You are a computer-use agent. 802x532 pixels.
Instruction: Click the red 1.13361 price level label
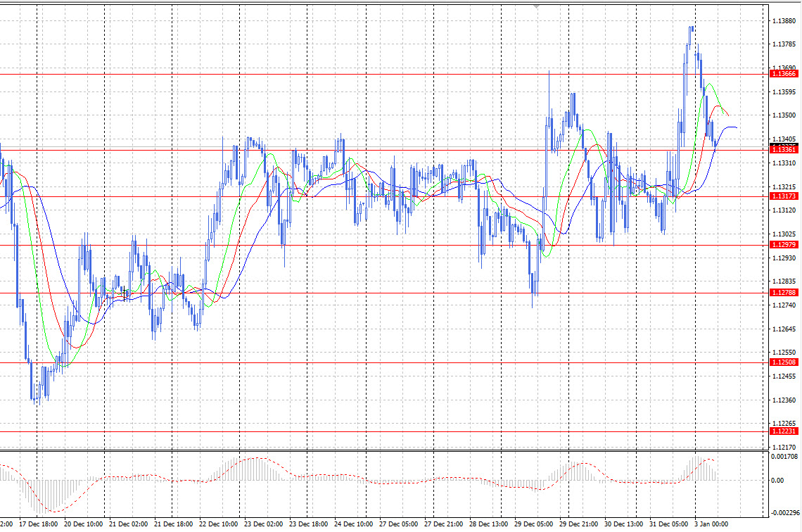784,150
